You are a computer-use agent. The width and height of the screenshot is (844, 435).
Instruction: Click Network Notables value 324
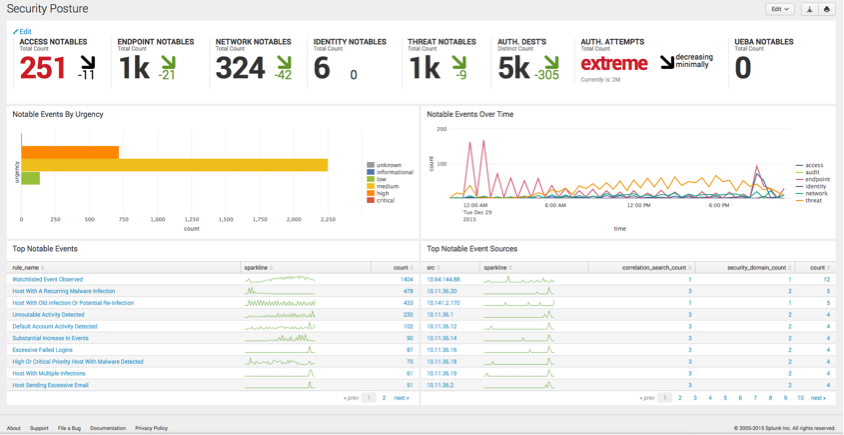(241, 68)
